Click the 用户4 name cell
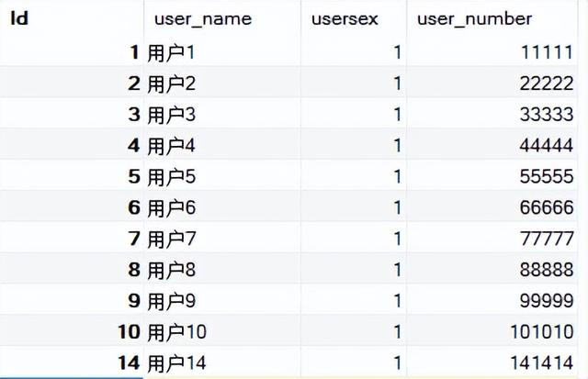 point(222,145)
